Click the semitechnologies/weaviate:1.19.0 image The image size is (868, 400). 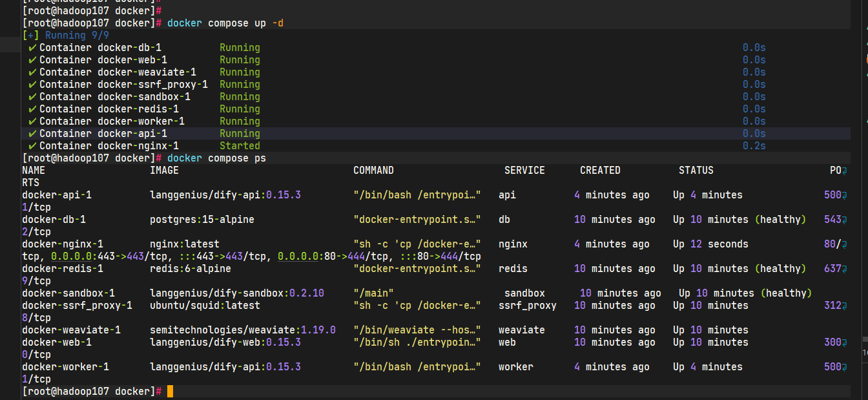pos(243,330)
